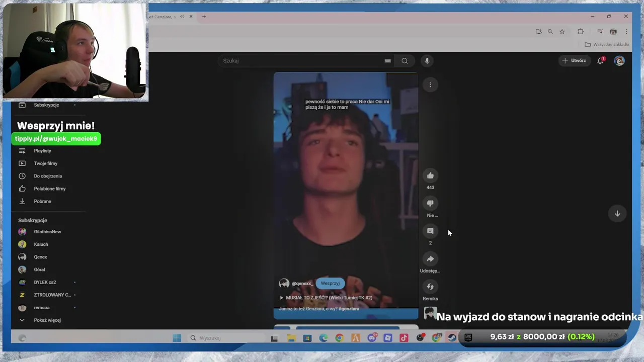Click the #genziara hashtag
The width and height of the screenshot is (644, 362).
[349, 309]
